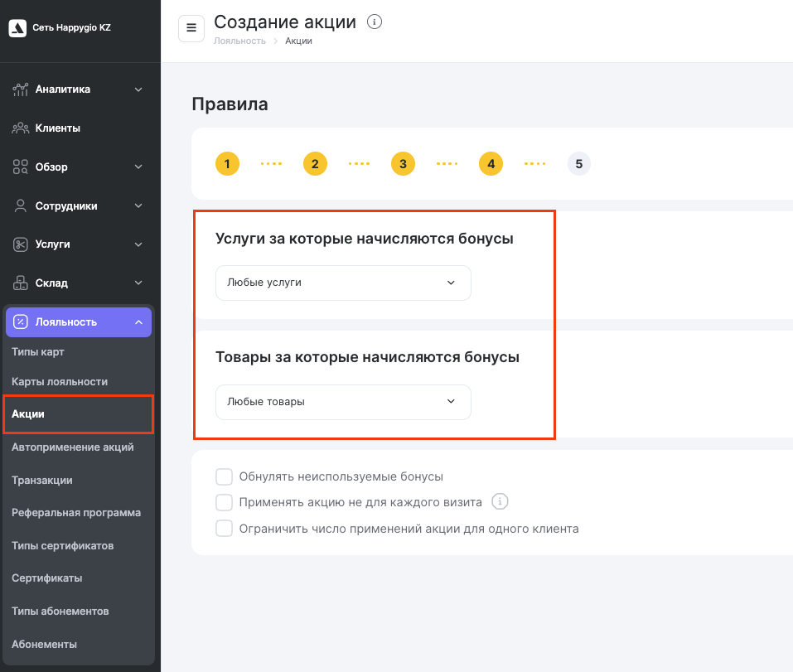Click the Happygio logo icon
793x672 pixels.
pyautogui.click(x=18, y=28)
